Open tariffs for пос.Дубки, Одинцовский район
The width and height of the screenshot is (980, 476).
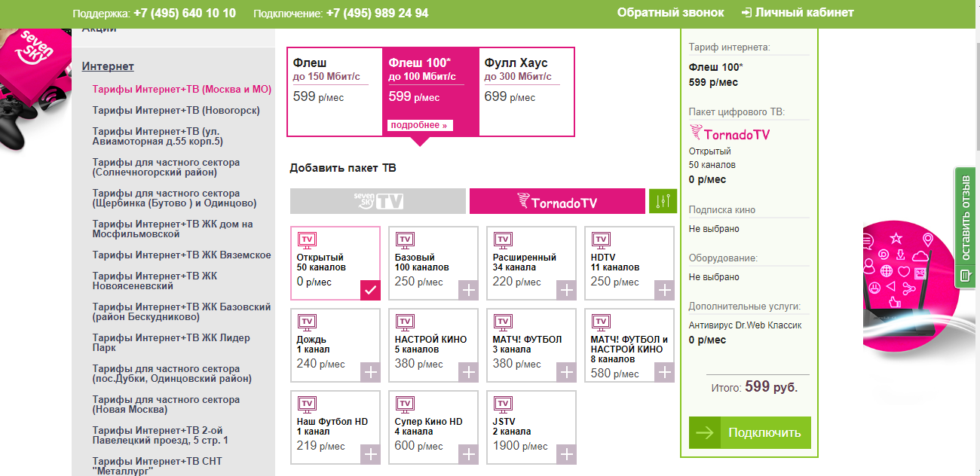pyautogui.click(x=173, y=374)
